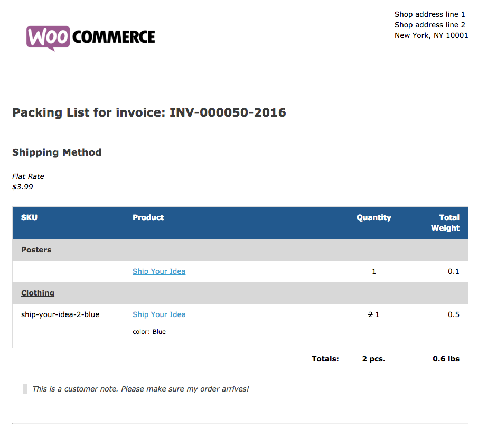Open the Clothing category link
The width and height of the screenshot is (478, 448).
[x=38, y=293]
